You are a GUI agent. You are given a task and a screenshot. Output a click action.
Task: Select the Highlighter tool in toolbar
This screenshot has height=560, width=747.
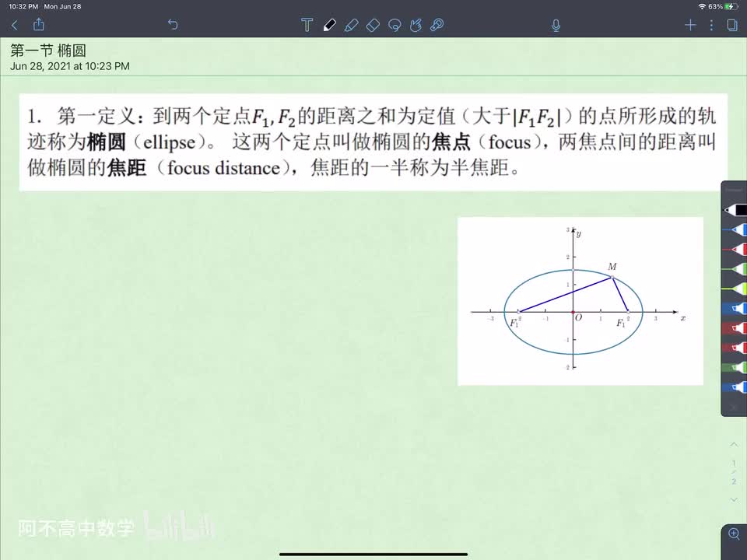tap(351, 25)
